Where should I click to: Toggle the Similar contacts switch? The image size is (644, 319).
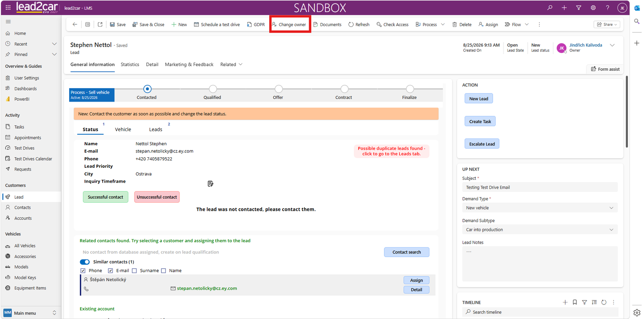pyautogui.click(x=85, y=262)
